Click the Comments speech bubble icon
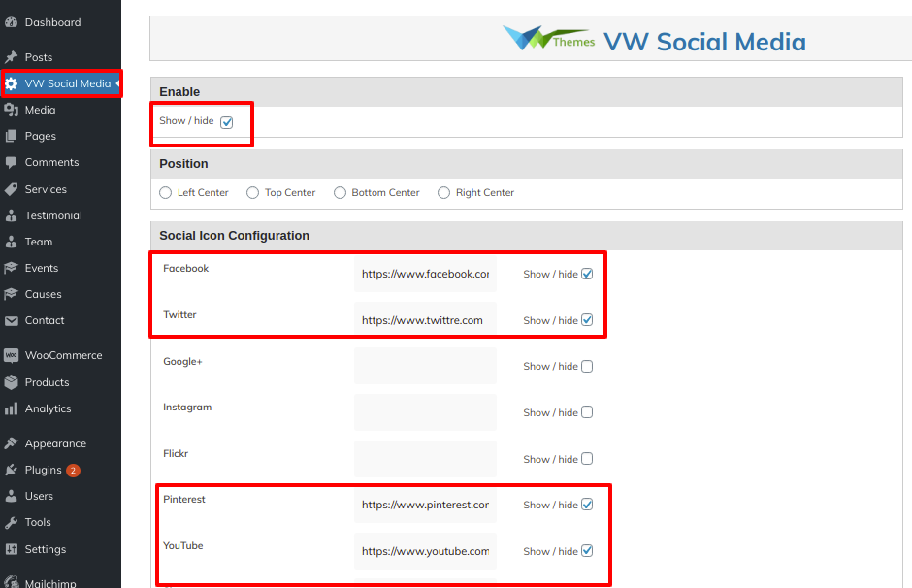This screenshot has height=588, width=912. [12, 162]
